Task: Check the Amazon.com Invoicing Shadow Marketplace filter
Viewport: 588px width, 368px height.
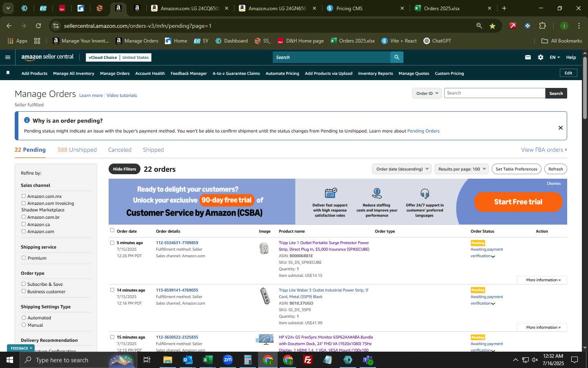Action: point(24,203)
